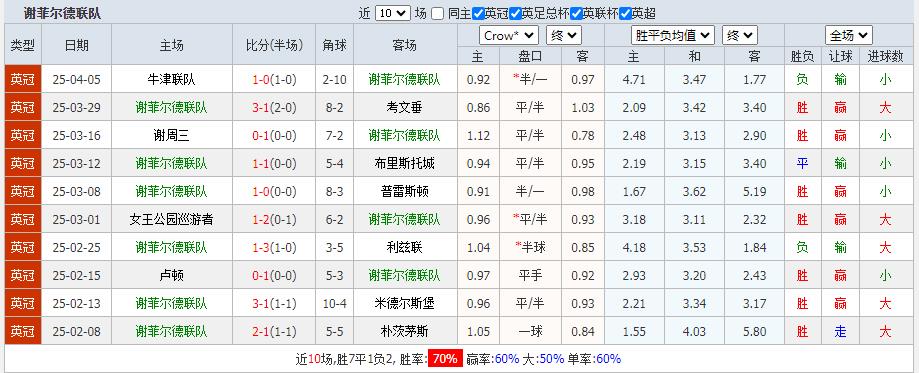Open away team 米德尔斯堡
Image resolution: width=919 pixels, height=373 pixels.
point(405,304)
